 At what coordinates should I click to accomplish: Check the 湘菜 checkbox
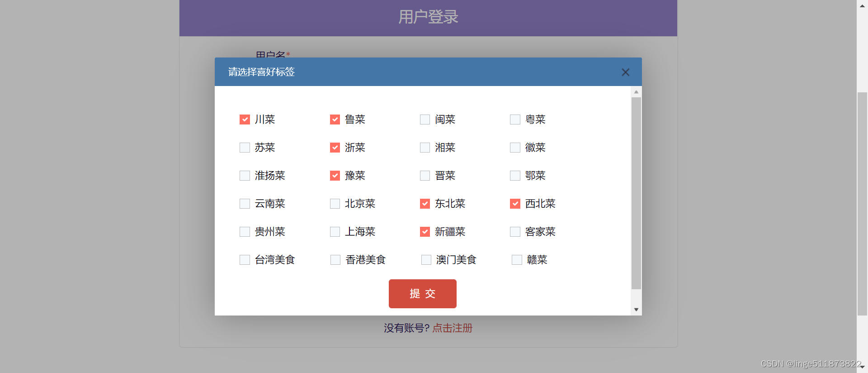point(425,148)
